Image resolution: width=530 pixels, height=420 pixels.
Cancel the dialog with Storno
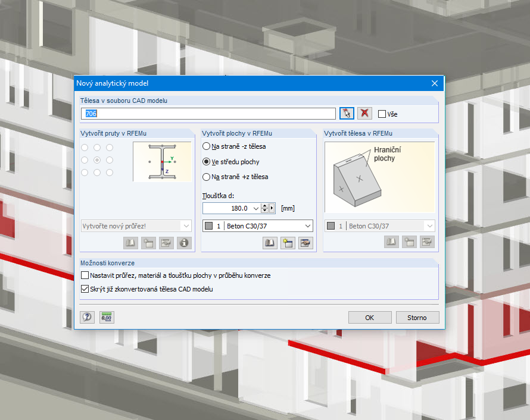coord(417,317)
